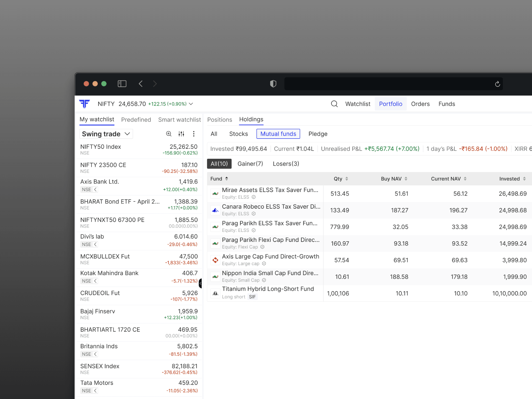
Task: Show only Losers(3) funds
Action: [x=286, y=164]
